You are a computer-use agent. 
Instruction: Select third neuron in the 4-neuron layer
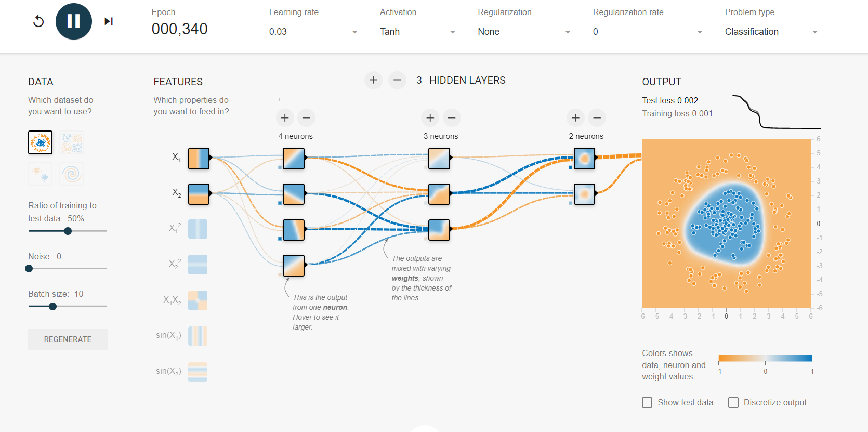(294, 230)
